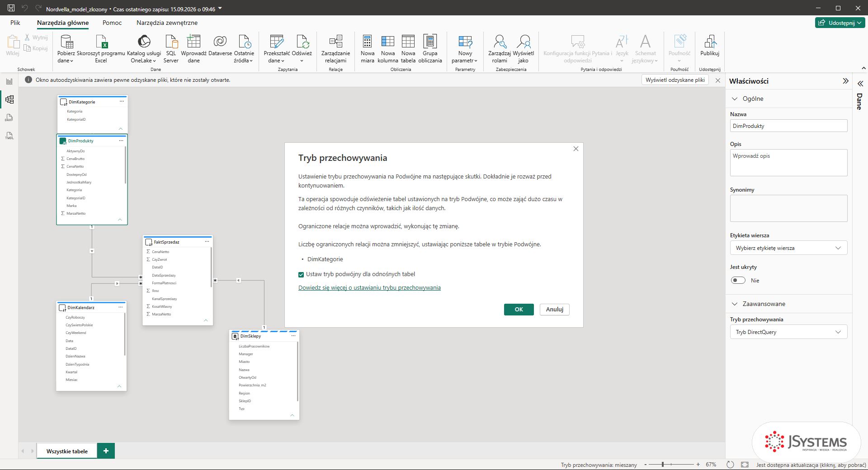The width and height of the screenshot is (868, 470).
Task: Open Zarządzanie relacjami
Action: click(335, 49)
